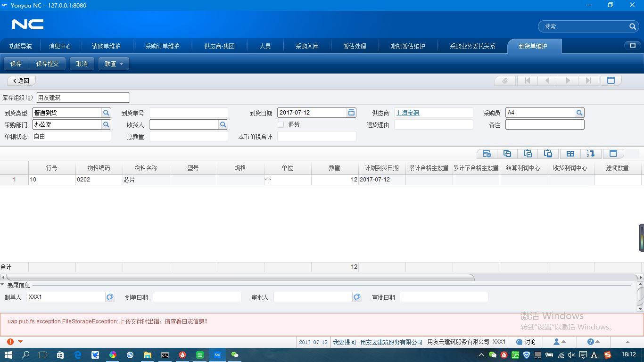Click the delete row icon

[487, 154]
